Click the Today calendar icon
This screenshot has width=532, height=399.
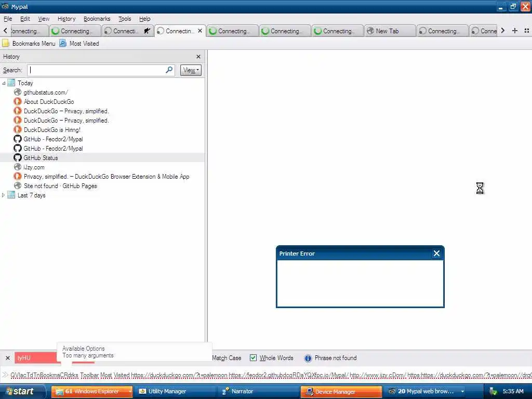coord(11,83)
